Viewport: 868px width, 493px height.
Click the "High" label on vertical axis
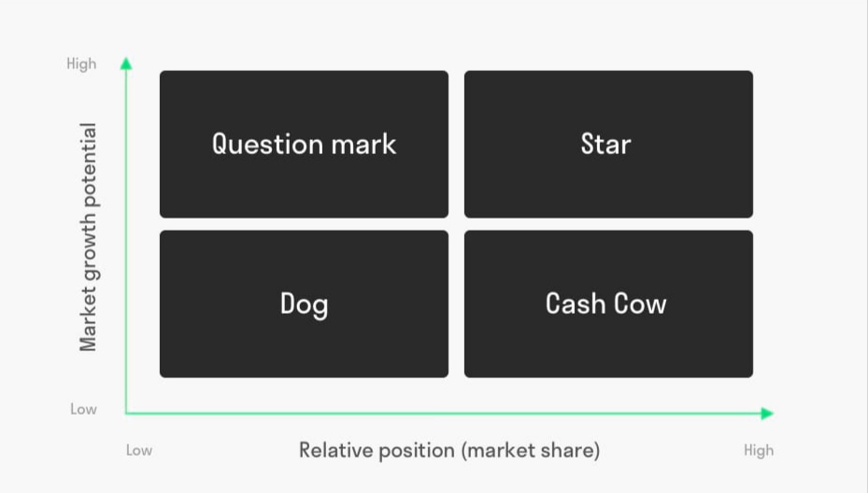81,64
